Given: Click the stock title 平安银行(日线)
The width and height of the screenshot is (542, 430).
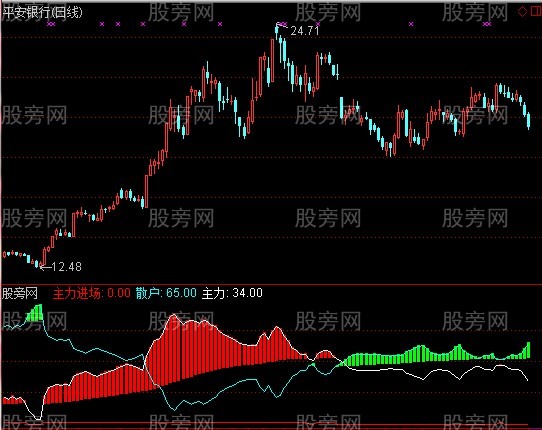Looking at the screenshot, I should pos(43,13).
